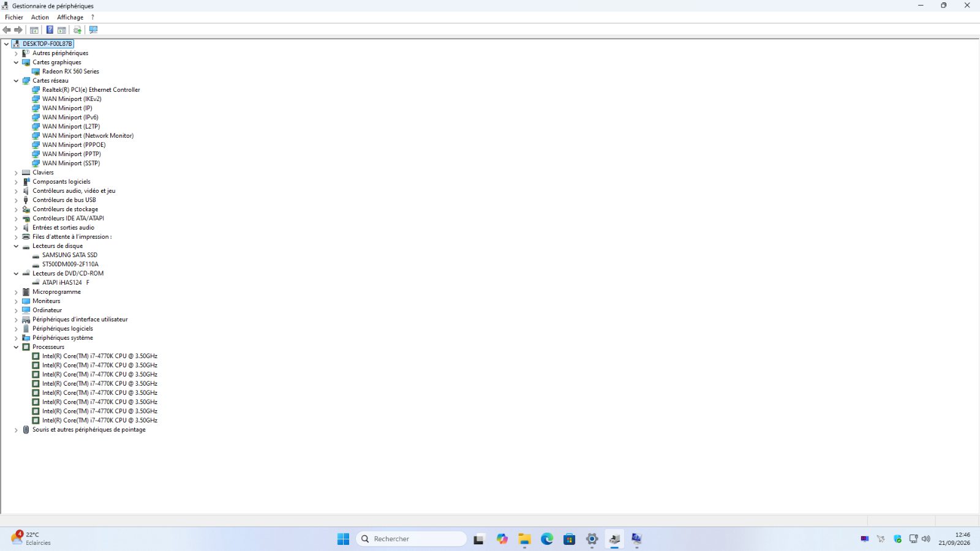Select Realtek PCI(e) Ethernet Controller device
The image size is (980, 551).
[91, 90]
